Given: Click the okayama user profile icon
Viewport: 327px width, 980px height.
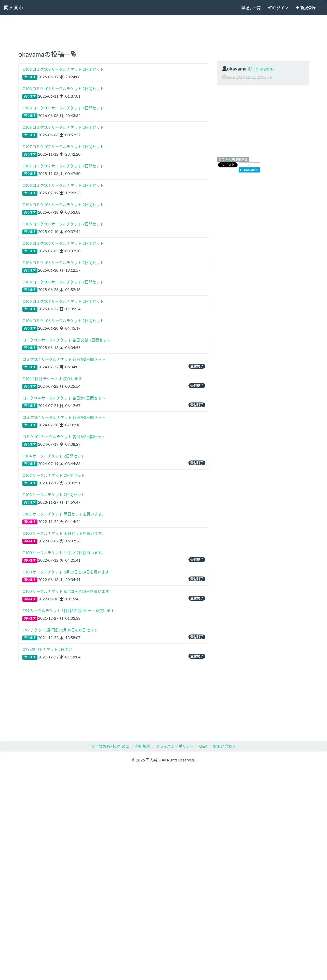Looking at the screenshot, I should [x=224, y=68].
